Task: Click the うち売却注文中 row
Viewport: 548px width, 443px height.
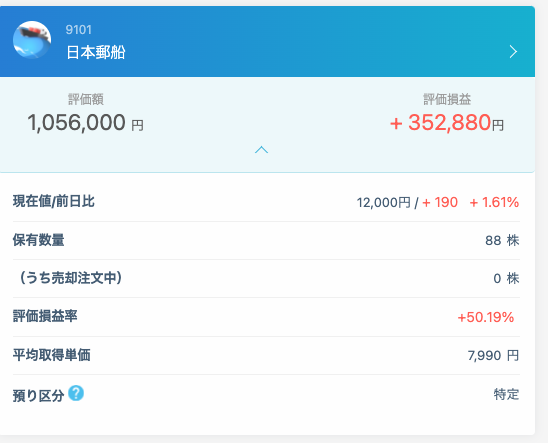Action: pos(266,278)
